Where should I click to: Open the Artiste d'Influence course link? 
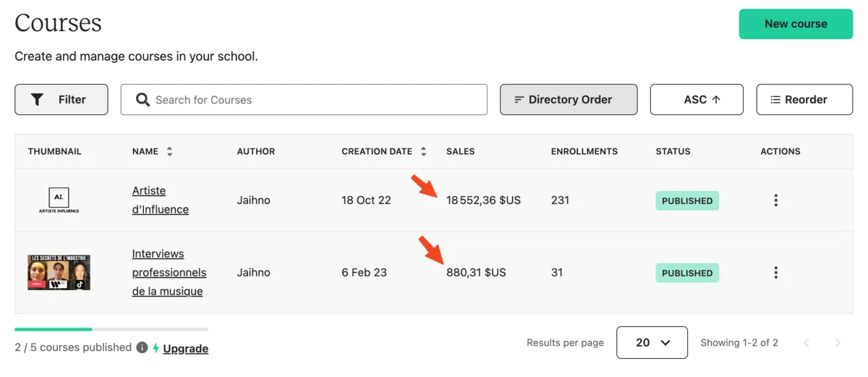[x=161, y=200]
